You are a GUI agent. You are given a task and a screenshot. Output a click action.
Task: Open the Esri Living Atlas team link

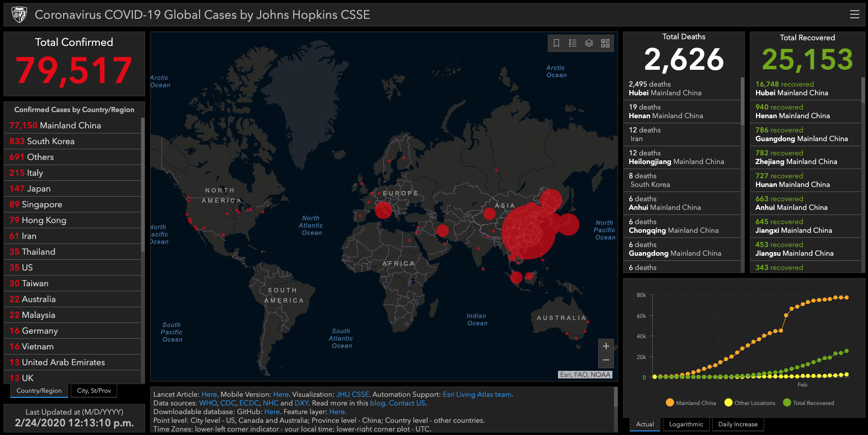click(477, 394)
